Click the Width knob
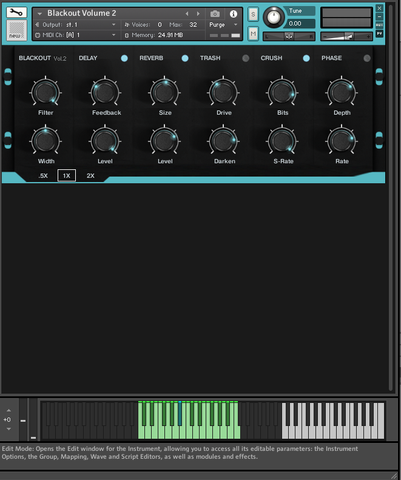This screenshot has height=480, width=401. [45, 141]
